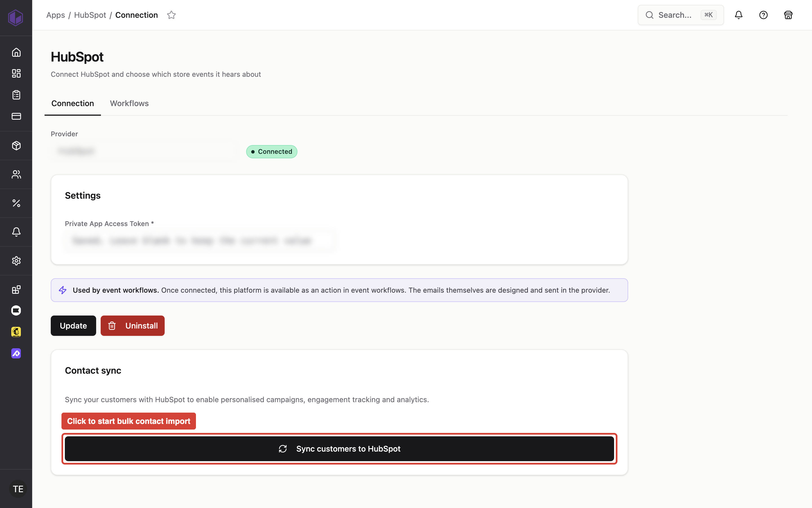Open the credit card payments icon
812x508 pixels.
[16, 116]
